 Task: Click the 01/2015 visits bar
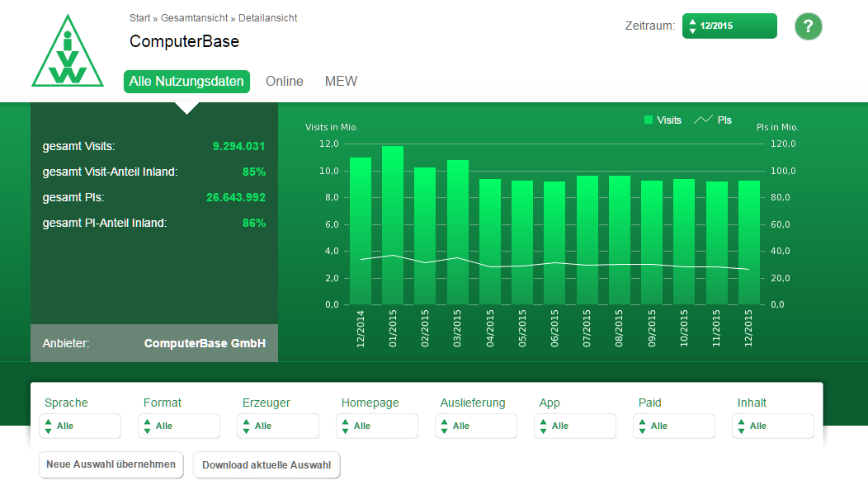click(x=393, y=225)
